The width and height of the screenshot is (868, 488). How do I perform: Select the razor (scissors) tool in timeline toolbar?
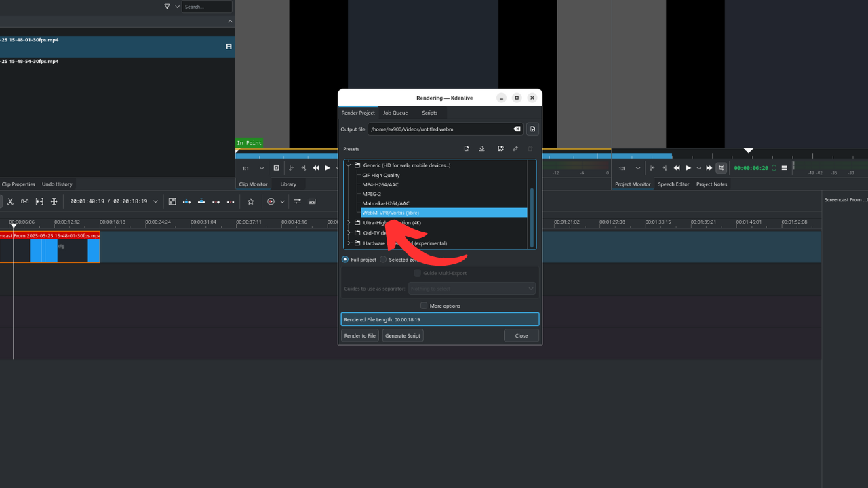(10, 201)
